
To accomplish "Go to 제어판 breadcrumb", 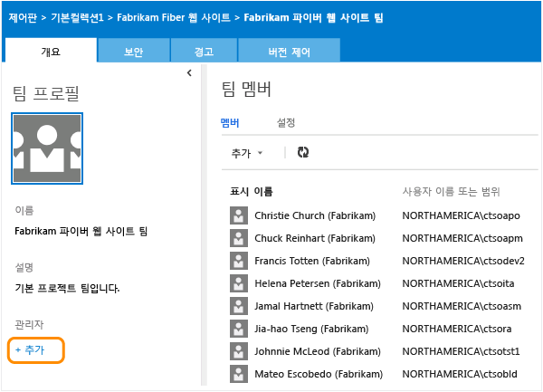I will coord(23,18).
